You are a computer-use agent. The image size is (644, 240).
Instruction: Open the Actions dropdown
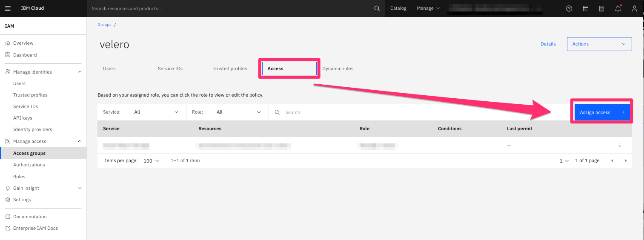pos(599,44)
